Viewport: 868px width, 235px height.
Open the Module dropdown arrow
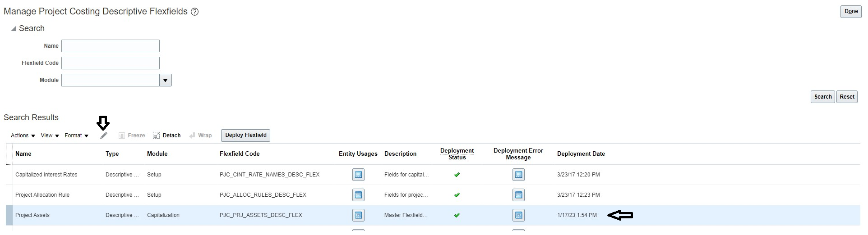(x=166, y=81)
